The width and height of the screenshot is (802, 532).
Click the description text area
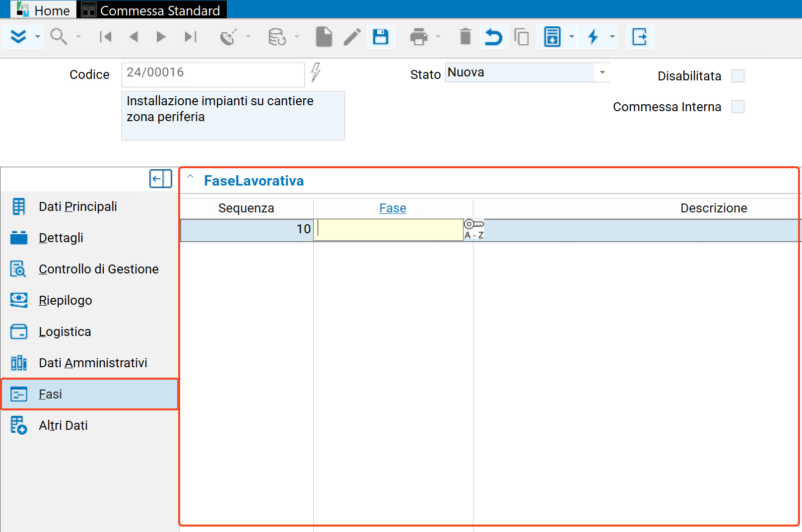click(x=233, y=116)
